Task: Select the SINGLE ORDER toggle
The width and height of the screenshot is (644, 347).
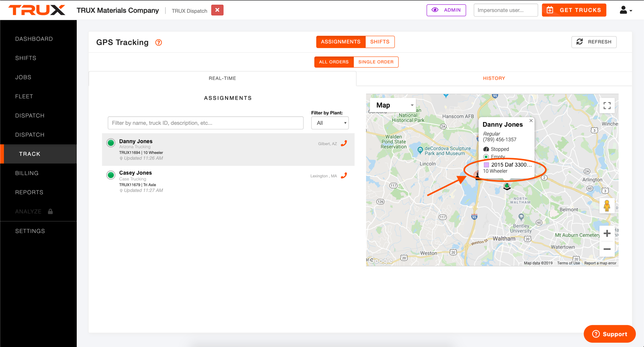Action: pos(376,62)
